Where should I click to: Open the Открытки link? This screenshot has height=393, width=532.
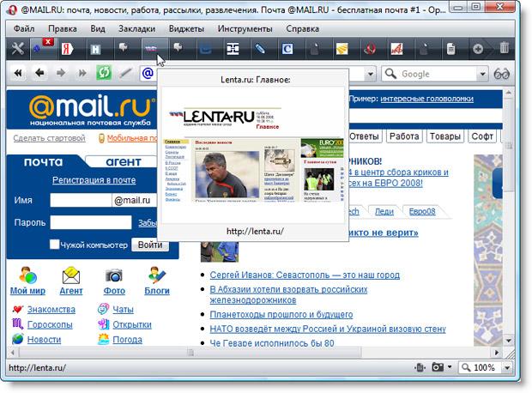tap(132, 325)
